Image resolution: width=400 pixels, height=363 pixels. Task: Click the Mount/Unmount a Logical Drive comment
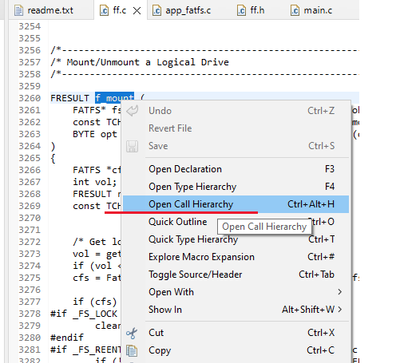pyautogui.click(x=148, y=62)
